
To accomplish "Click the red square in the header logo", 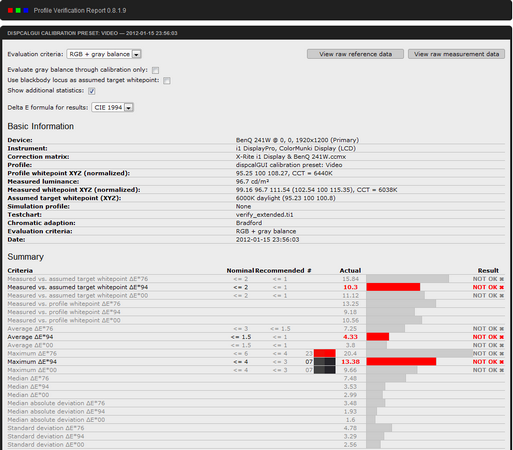I will coord(10,10).
